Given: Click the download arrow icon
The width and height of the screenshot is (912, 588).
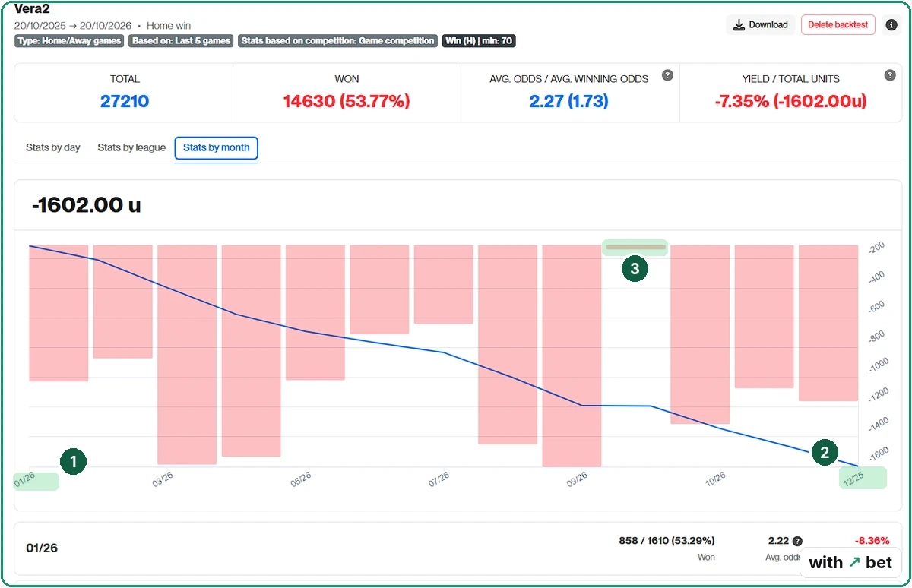Looking at the screenshot, I should pos(738,25).
